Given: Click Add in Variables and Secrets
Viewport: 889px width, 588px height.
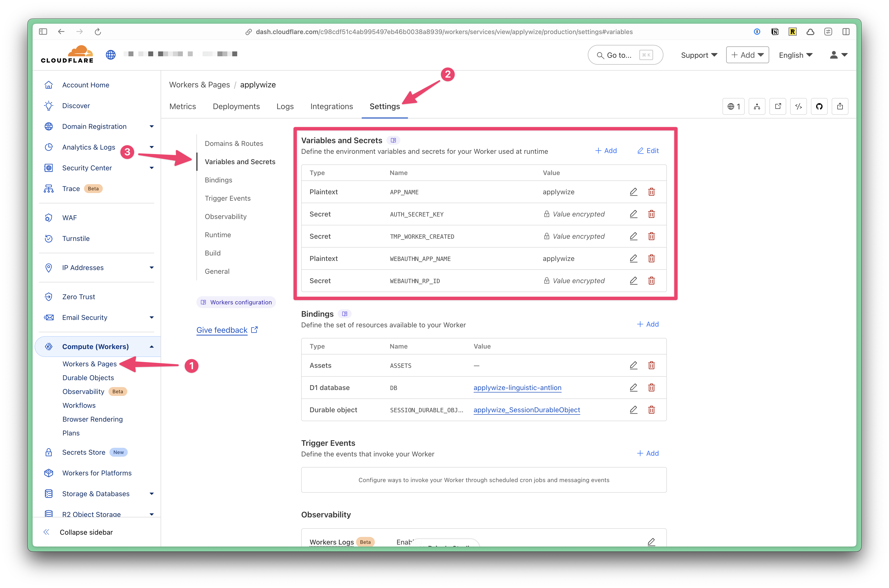Looking at the screenshot, I should 606,151.
